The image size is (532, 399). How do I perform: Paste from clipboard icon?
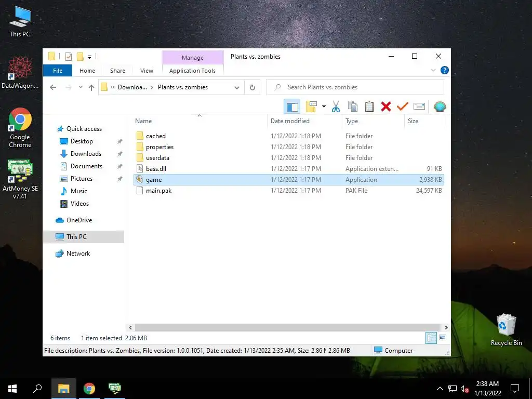pyautogui.click(x=369, y=107)
